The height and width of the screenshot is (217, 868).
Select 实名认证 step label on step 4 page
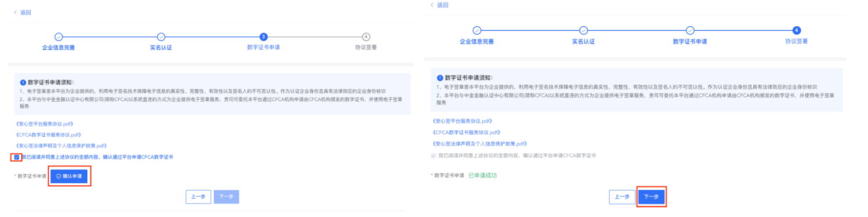pos(583,42)
